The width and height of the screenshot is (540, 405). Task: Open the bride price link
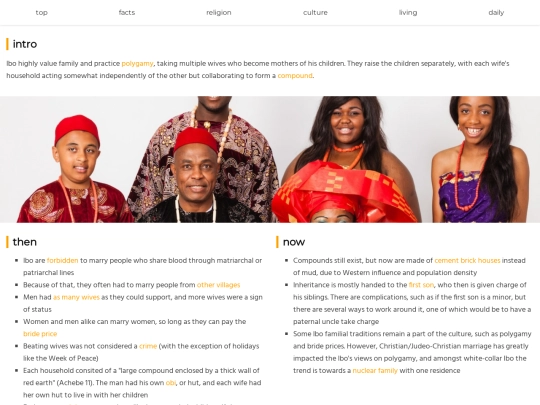pos(40,334)
